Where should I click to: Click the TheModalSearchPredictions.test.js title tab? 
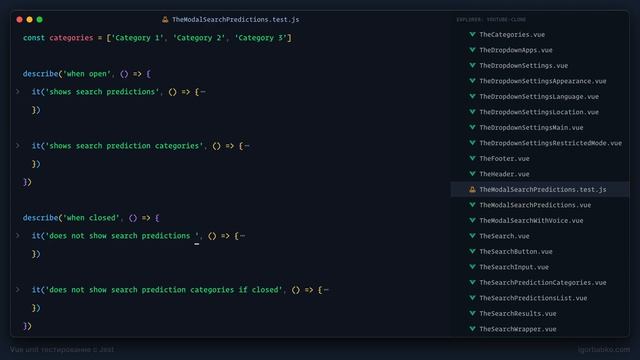tap(236, 20)
